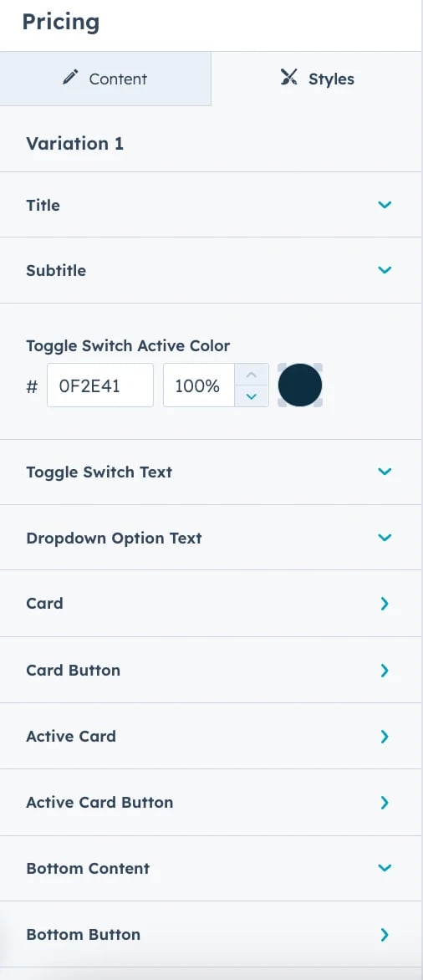Open the Active Card Button arrow
The image size is (423, 980).
385,803
